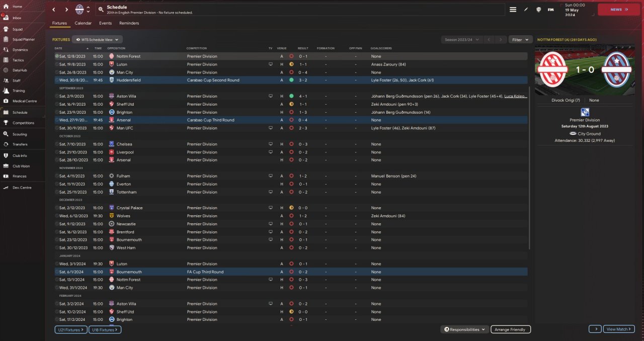Click the View Match button
The width and height of the screenshot is (644, 341).
[619, 329]
